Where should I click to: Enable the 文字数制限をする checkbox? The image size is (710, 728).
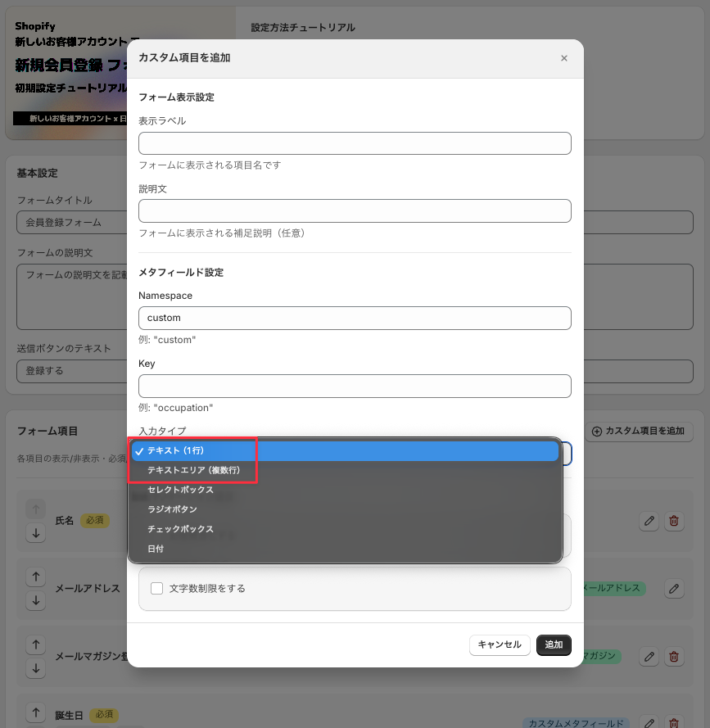coord(157,588)
